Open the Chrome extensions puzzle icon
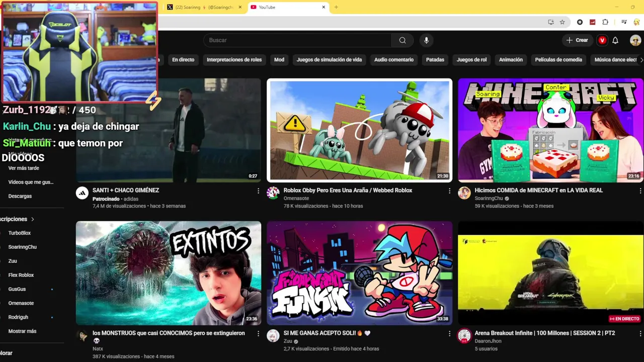This screenshot has height=362, width=644. click(605, 22)
